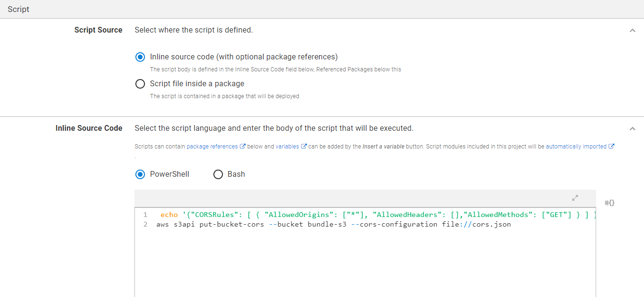Click the Script panel title header
This screenshot has height=297, width=644.
click(x=19, y=9)
